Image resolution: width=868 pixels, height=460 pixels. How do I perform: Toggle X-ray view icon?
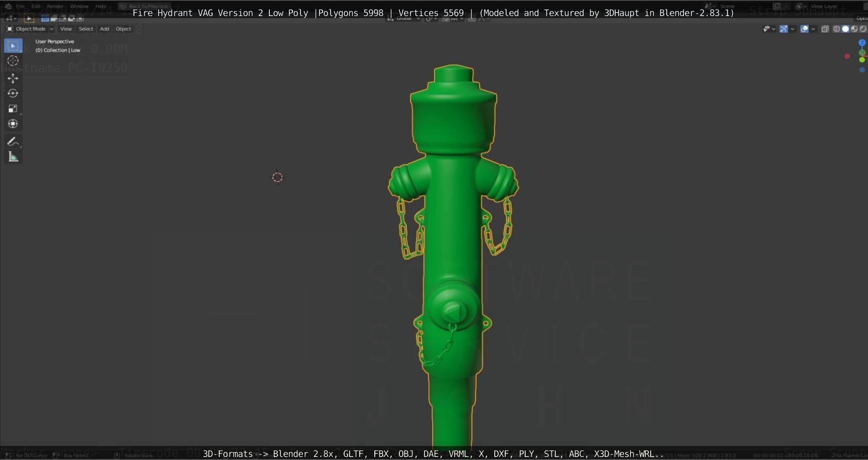pyautogui.click(x=825, y=29)
